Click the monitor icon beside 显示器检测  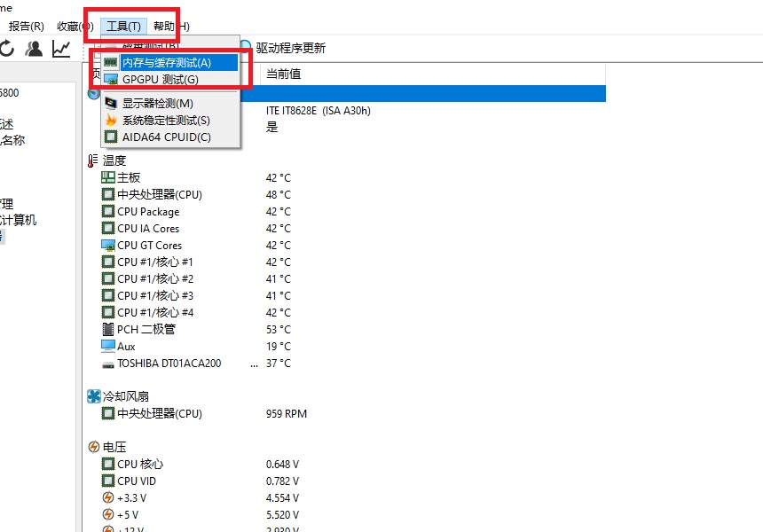pyautogui.click(x=110, y=103)
